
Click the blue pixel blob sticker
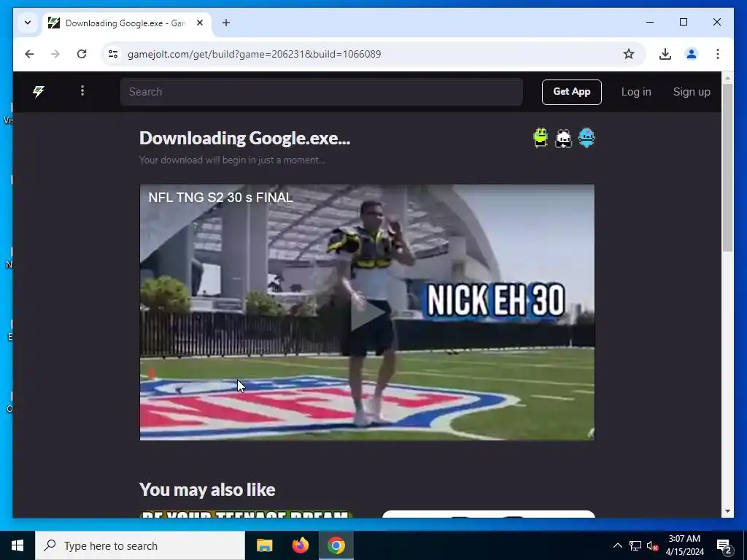[587, 138]
